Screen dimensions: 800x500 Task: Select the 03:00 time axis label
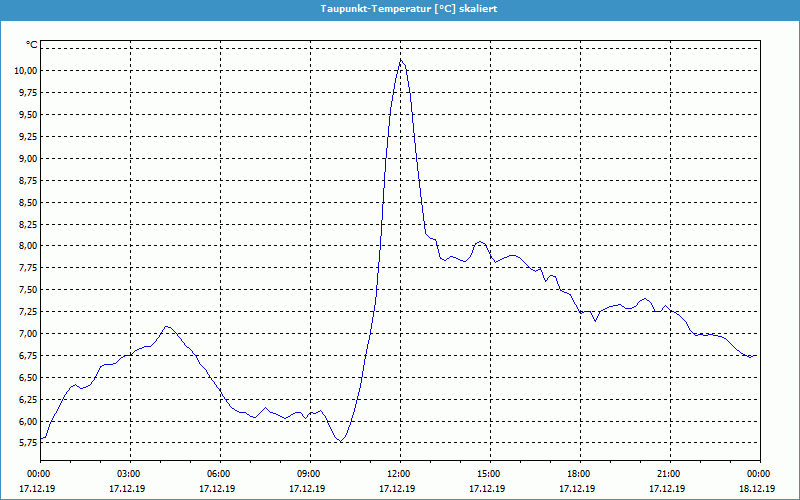tap(129, 474)
